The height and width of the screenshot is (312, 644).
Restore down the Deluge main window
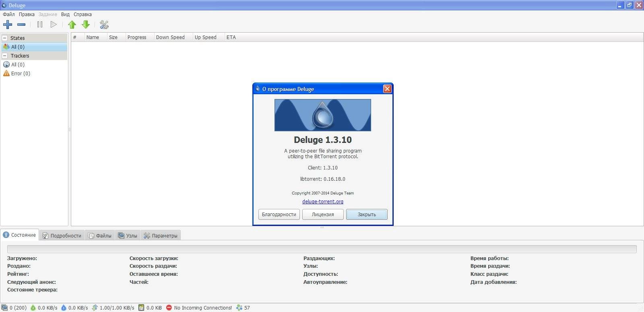[x=629, y=5]
